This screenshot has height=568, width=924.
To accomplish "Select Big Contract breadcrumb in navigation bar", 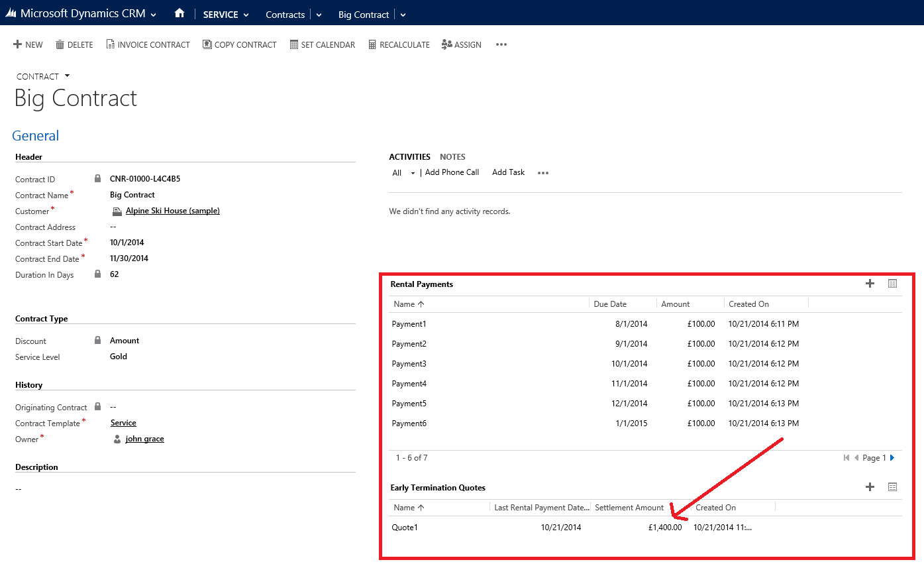I will point(363,15).
